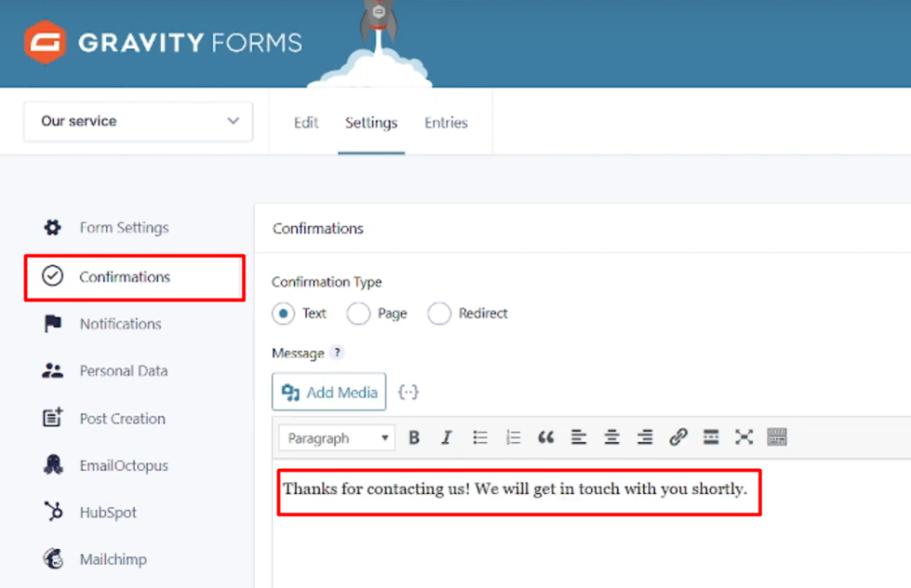Open the Paragraph style dropdown
The height and width of the screenshot is (588, 911).
(336, 437)
